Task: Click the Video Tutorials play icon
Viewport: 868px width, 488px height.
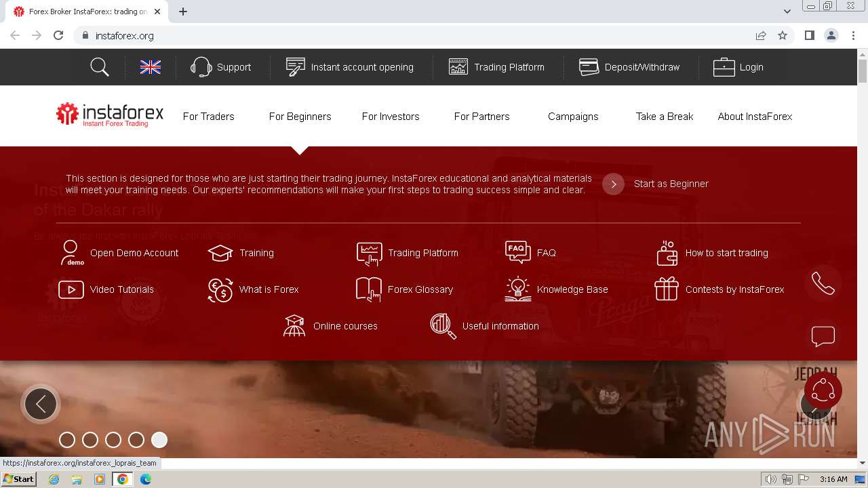Action: click(71, 289)
